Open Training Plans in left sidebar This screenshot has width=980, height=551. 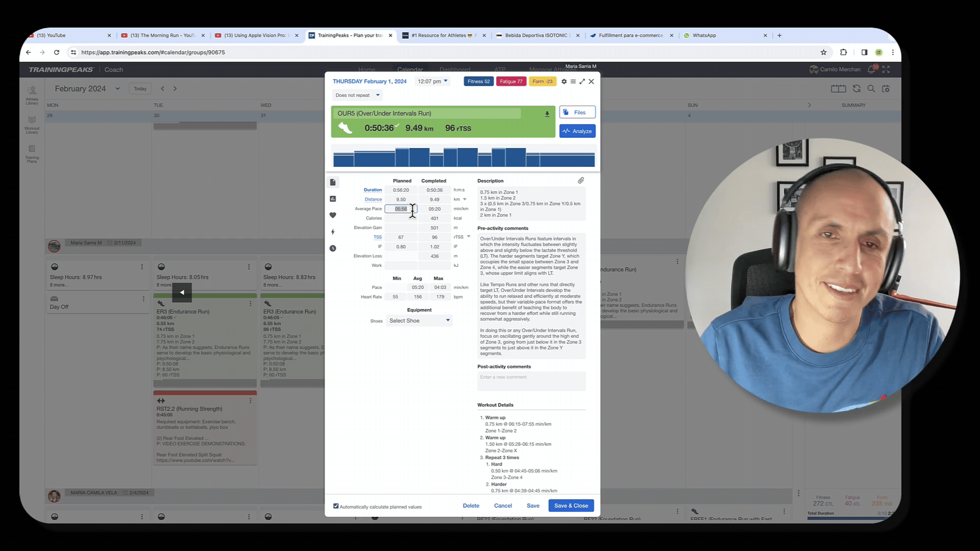(32, 154)
